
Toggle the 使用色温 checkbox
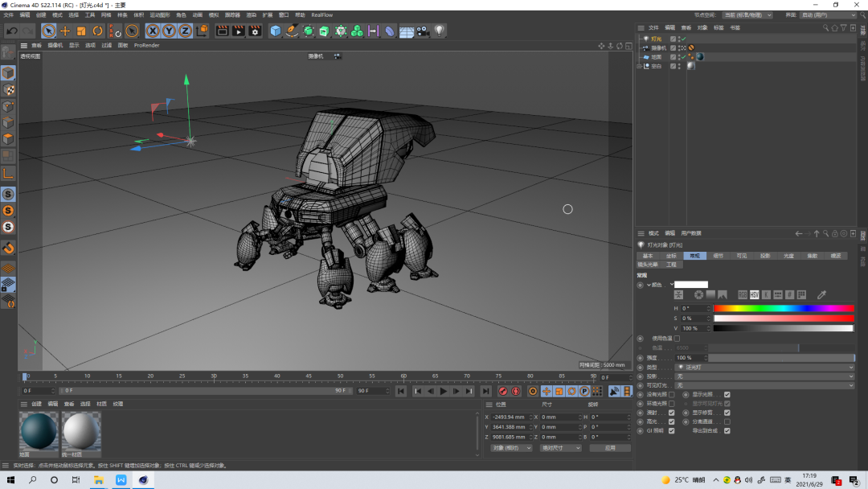[x=677, y=339]
